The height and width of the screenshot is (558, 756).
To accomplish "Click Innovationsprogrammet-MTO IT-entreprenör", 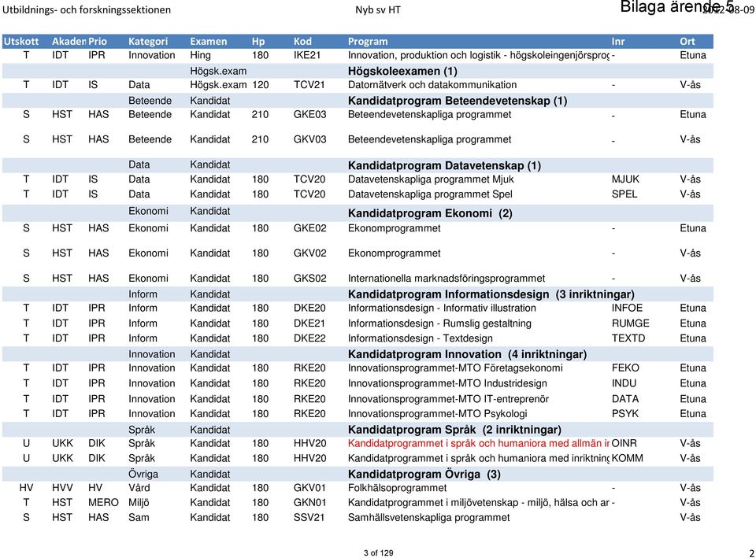I will (x=448, y=399).
